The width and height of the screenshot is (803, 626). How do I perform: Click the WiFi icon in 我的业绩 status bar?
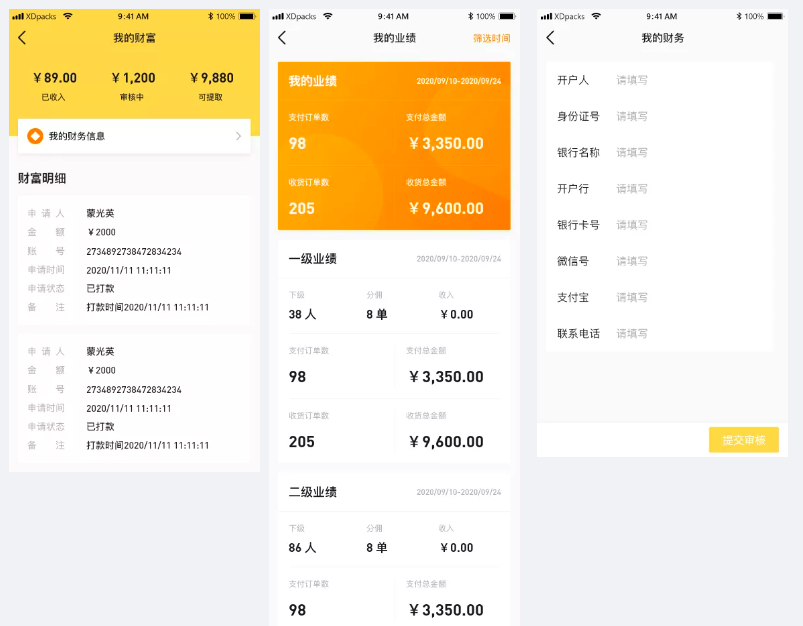328,17
